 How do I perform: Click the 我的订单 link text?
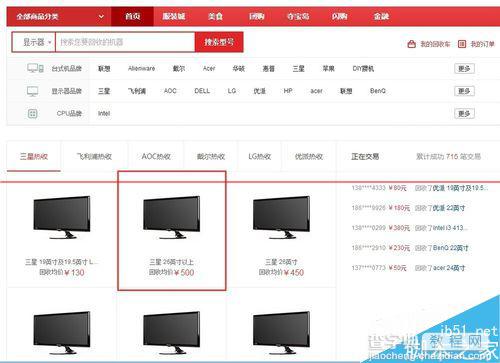[x=482, y=44]
